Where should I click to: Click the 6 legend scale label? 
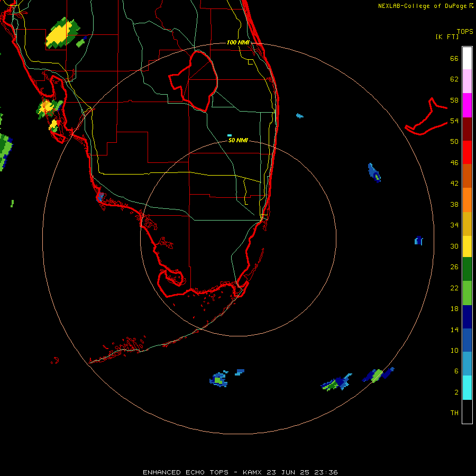coord(456,371)
